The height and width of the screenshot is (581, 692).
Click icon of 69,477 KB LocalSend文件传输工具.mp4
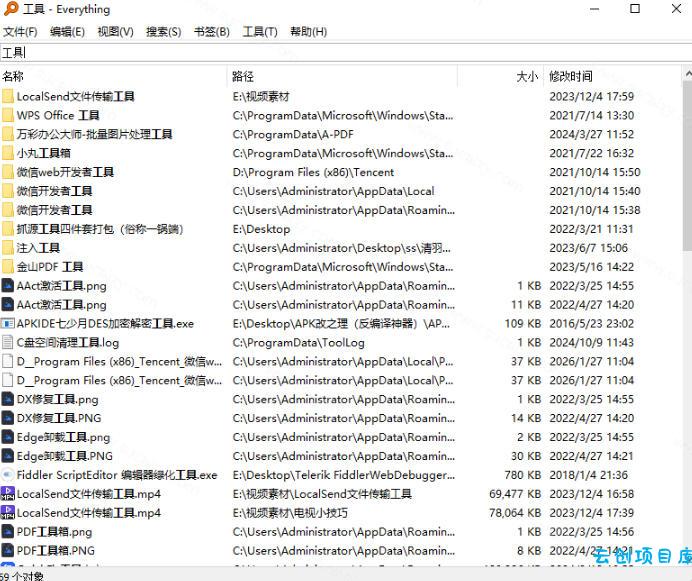(x=8, y=494)
